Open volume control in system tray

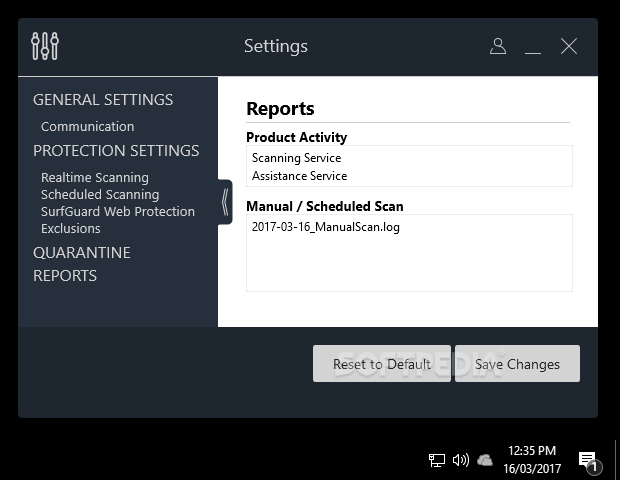point(461,460)
